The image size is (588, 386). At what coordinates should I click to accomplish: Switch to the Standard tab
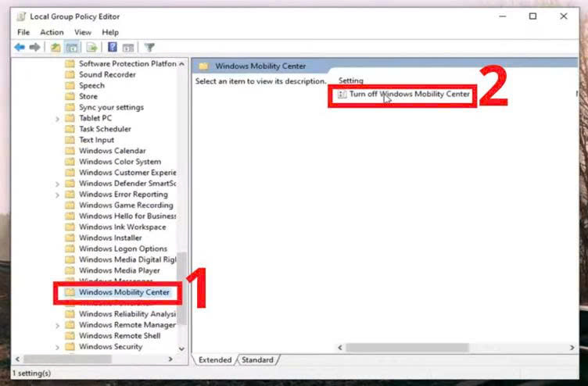pyautogui.click(x=257, y=360)
